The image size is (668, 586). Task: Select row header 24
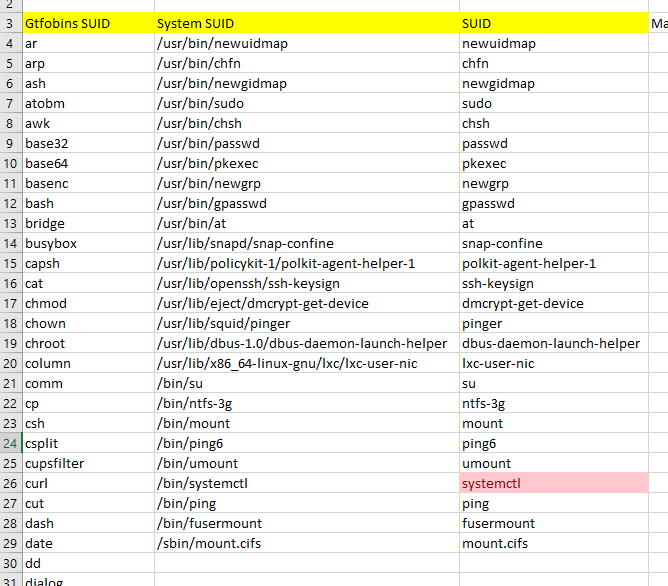pyautogui.click(x=11, y=444)
